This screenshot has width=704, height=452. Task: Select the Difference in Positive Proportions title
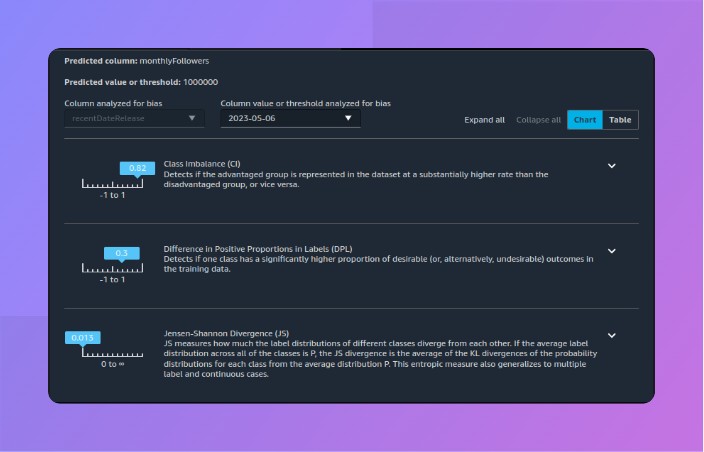[x=257, y=248]
